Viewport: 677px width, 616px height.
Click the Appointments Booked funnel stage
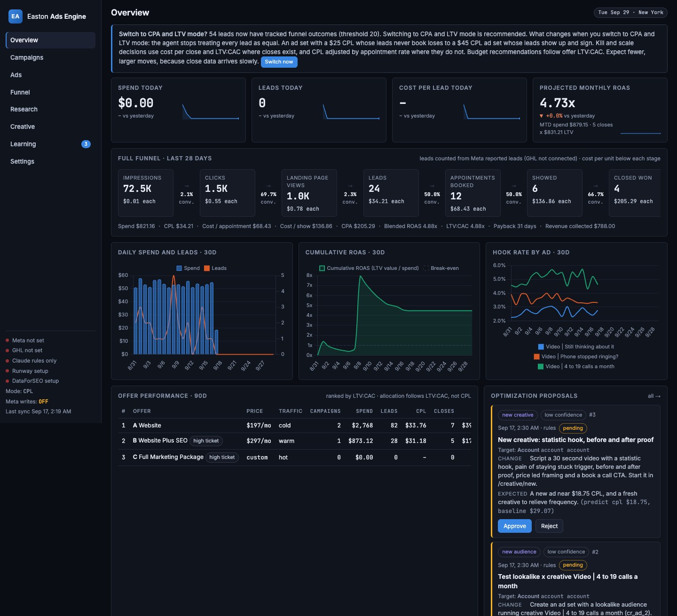coord(473,193)
